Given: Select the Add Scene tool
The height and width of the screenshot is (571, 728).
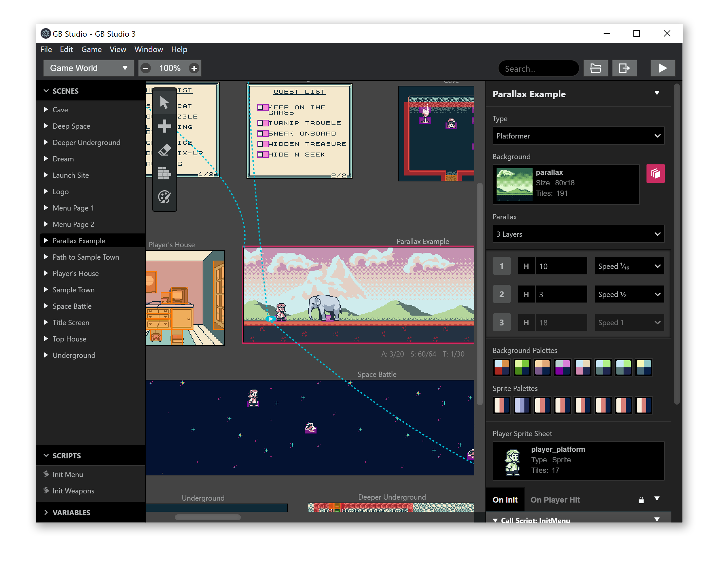Looking at the screenshot, I should pos(164,126).
